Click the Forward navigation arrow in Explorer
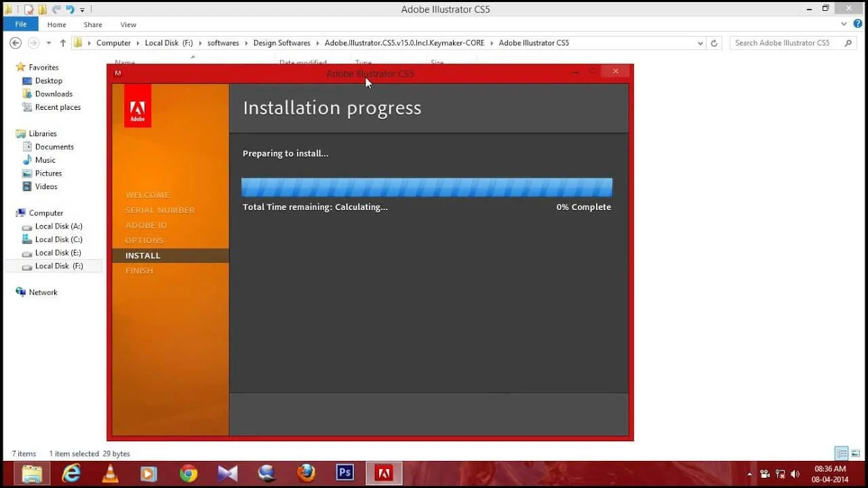The height and width of the screenshot is (488, 868). tap(33, 43)
